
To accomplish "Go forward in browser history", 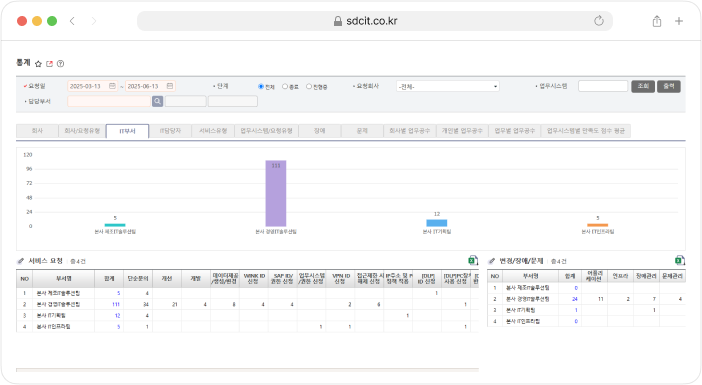I will [94, 21].
